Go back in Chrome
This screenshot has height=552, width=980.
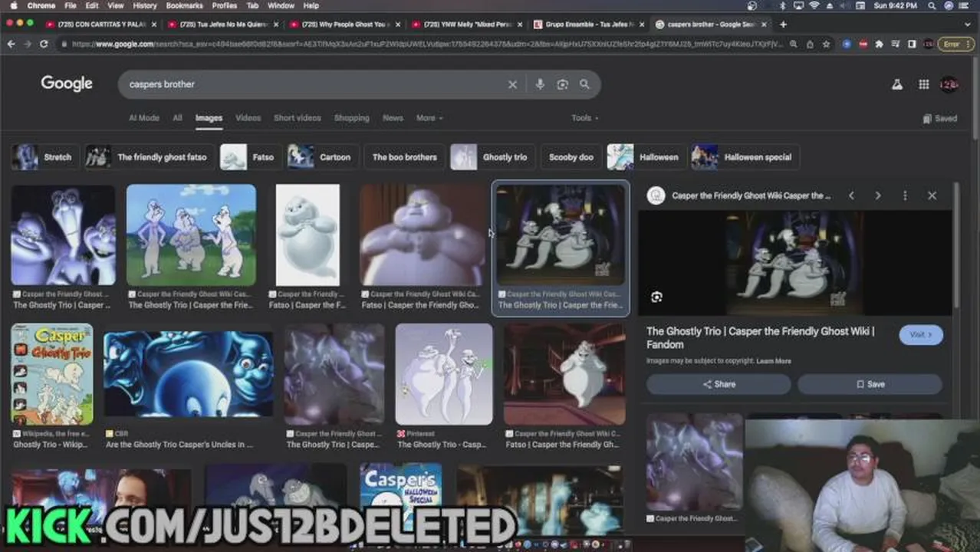[11, 44]
